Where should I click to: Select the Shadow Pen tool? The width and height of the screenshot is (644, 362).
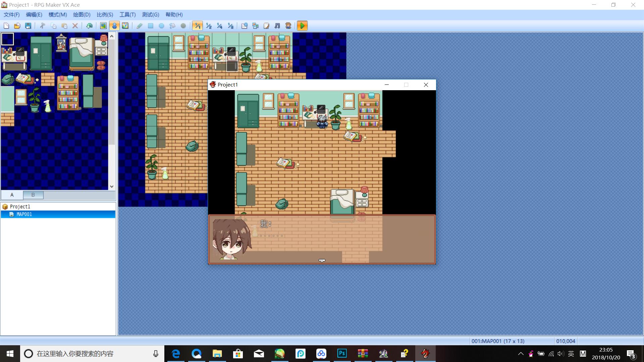pyautogui.click(x=183, y=26)
